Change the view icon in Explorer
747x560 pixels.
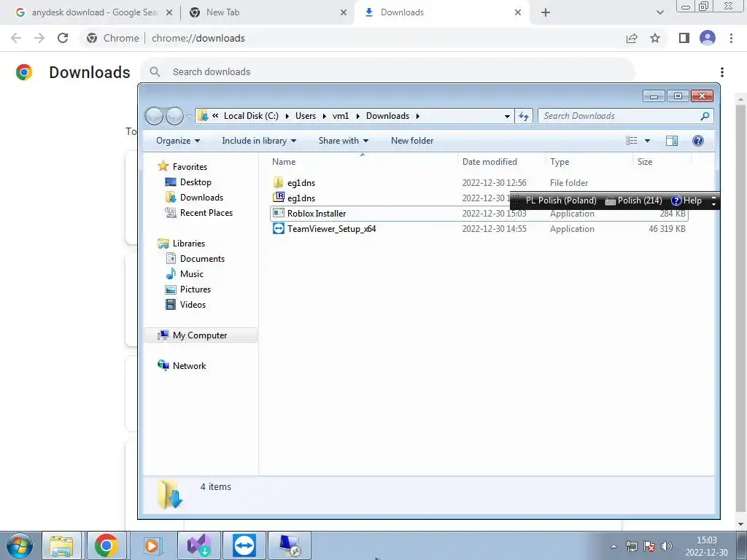(x=631, y=141)
